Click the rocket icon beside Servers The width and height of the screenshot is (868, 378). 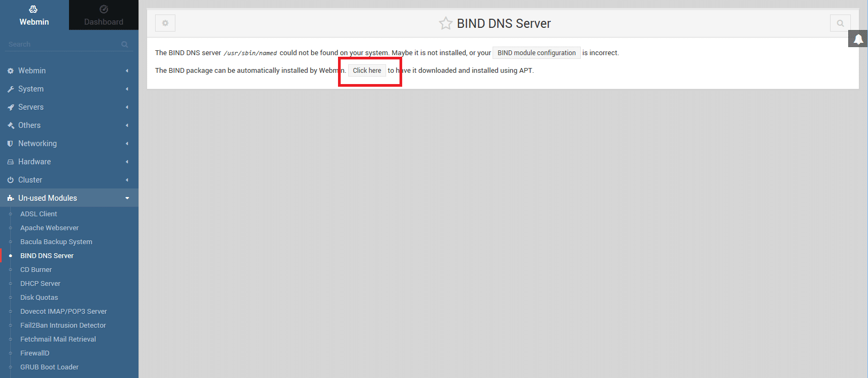[x=10, y=107]
